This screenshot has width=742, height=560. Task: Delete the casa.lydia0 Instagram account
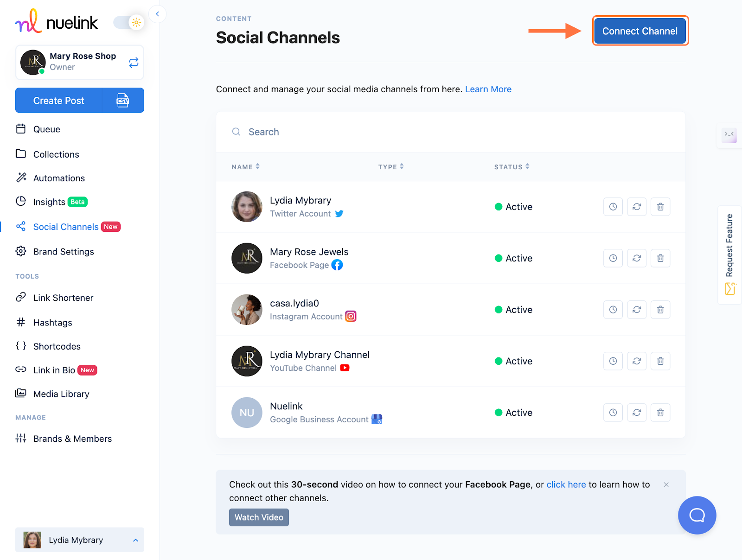(660, 310)
